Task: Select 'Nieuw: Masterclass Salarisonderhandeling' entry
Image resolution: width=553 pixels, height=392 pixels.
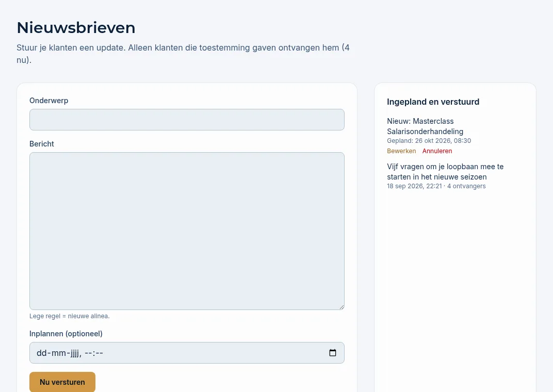Action: click(x=425, y=126)
